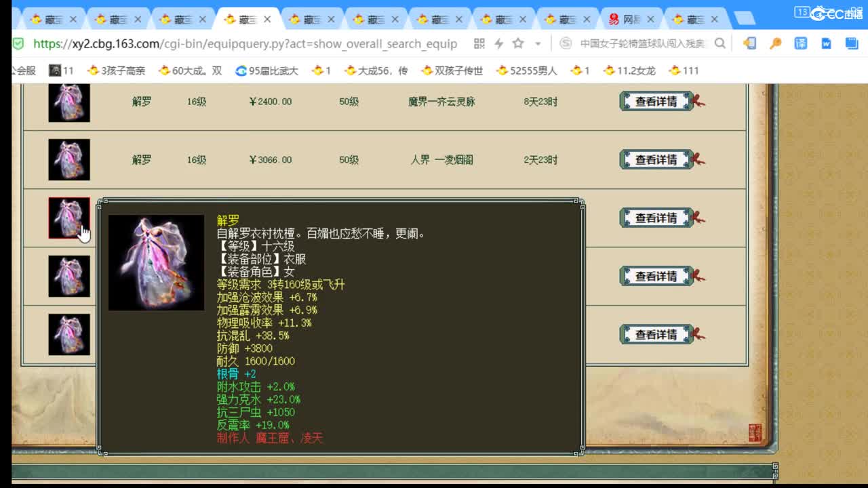The width and height of the screenshot is (868, 488).
Task: Open the QR code icon in address bar
Action: [x=479, y=43]
